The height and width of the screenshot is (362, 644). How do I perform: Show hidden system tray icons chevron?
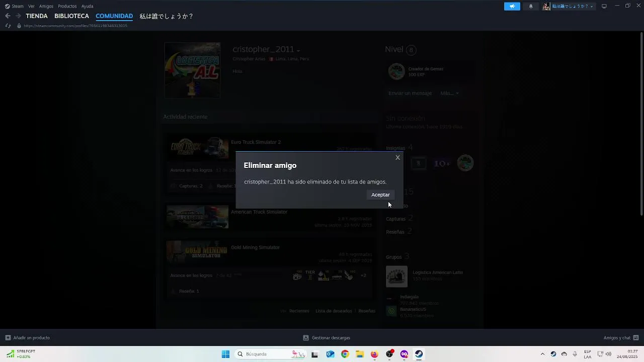(542, 354)
